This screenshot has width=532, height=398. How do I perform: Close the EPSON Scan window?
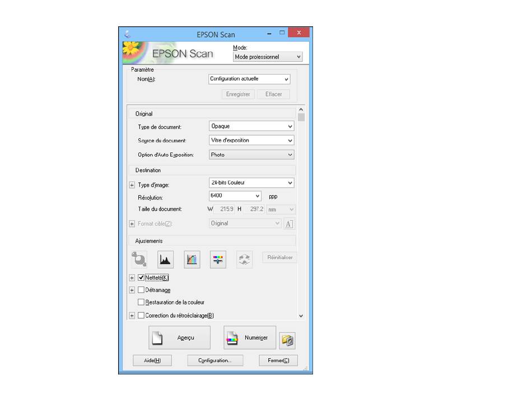[x=298, y=33]
